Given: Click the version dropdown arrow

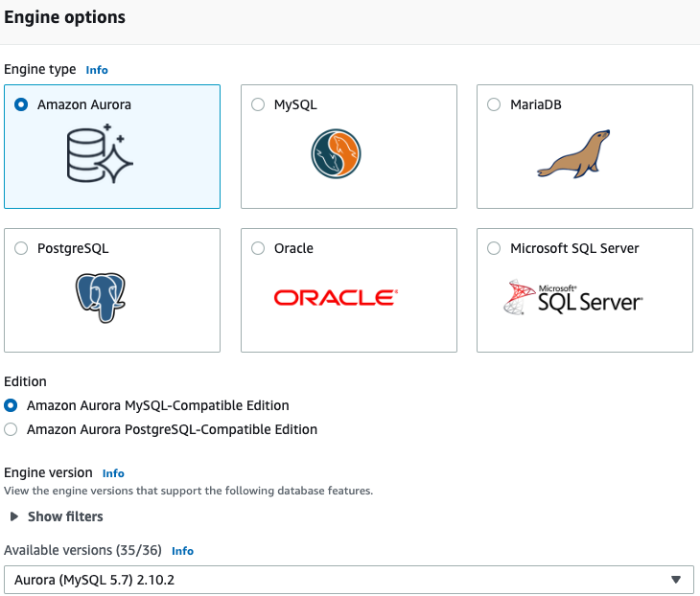Looking at the screenshot, I should tap(676, 580).
